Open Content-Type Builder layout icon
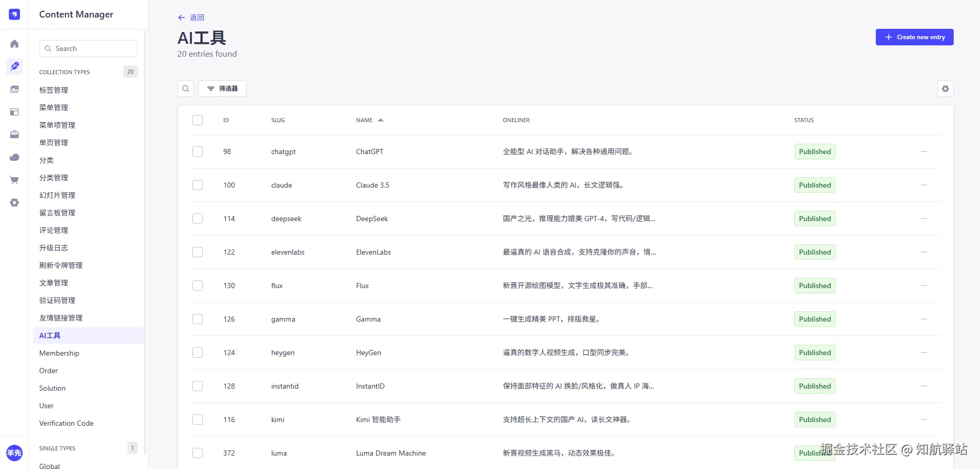Viewport: 980px width, 469px height. pyautogui.click(x=14, y=112)
